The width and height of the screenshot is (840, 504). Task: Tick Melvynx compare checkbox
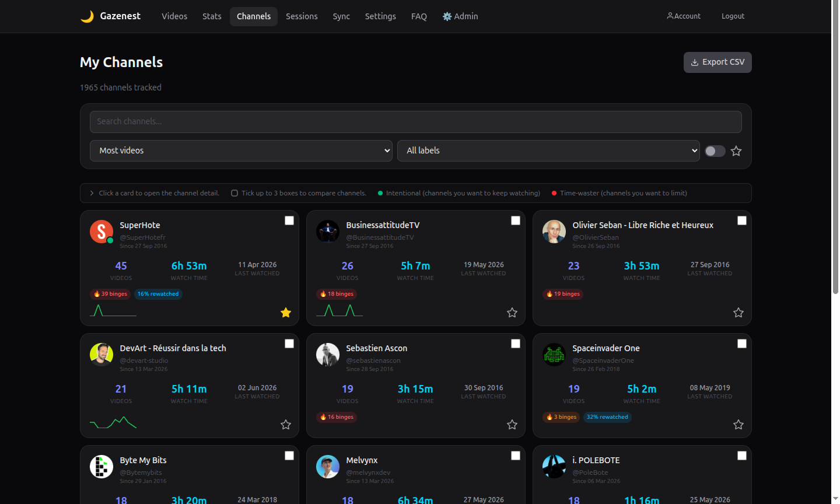tap(516, 456)
